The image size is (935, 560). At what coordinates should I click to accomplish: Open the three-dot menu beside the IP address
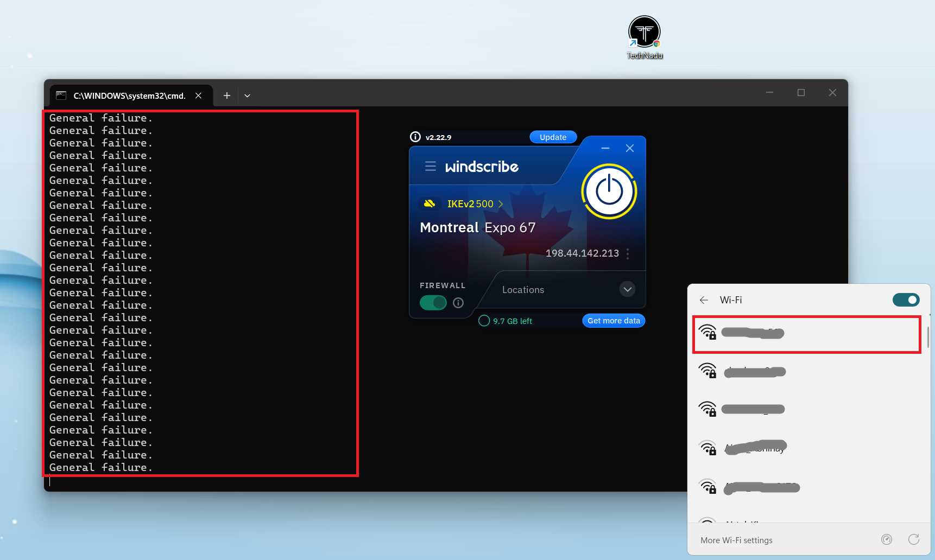point(628,253)
